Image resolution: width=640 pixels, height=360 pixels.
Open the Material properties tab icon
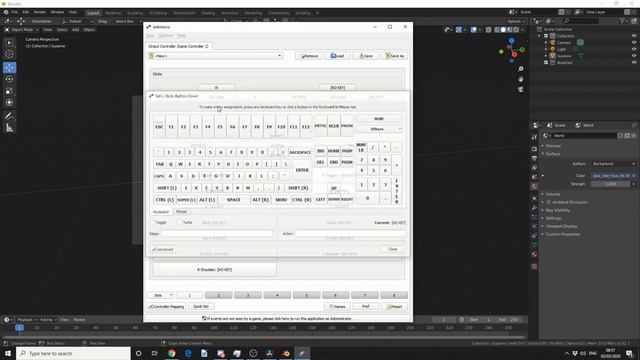[534, 254]
